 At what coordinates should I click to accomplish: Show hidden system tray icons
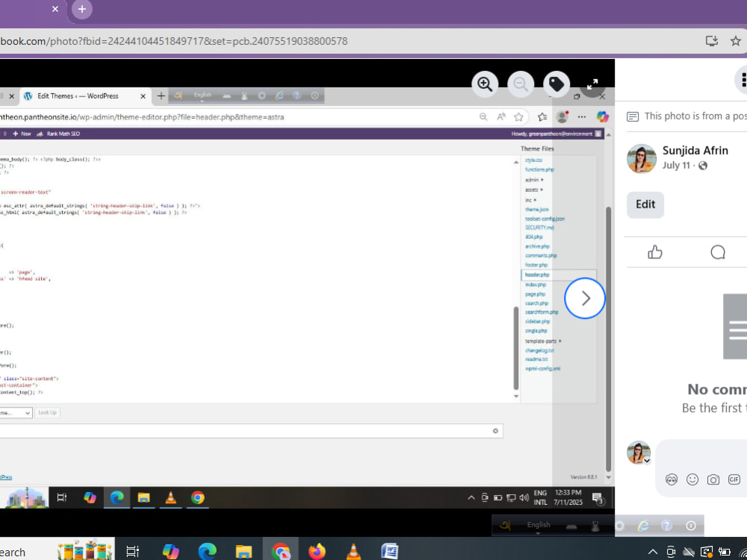coord(653,552)
